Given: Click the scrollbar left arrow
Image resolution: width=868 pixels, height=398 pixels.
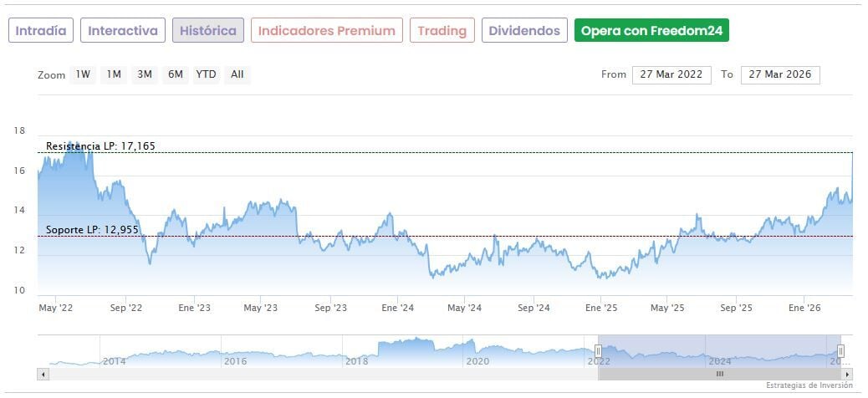Looking at the screenshot, I should (x=42, y=374).
